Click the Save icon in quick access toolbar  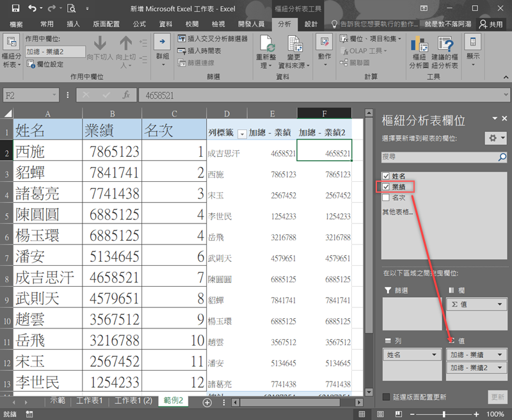pos(15,8)
